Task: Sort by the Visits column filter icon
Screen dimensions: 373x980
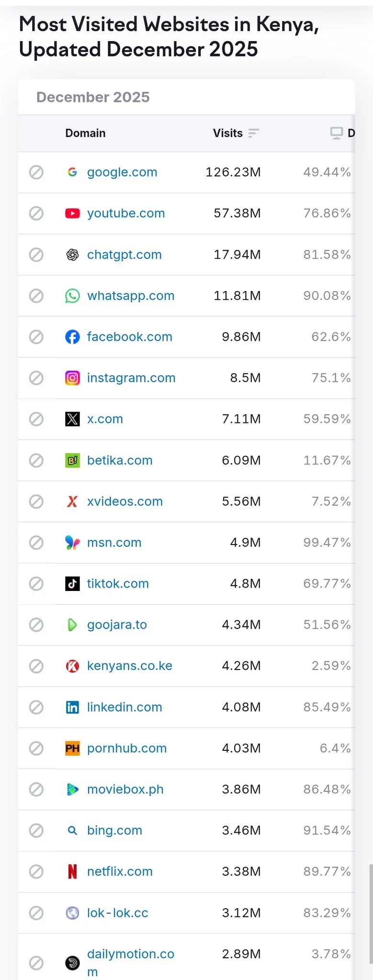Action: click(x=254, y=133)
